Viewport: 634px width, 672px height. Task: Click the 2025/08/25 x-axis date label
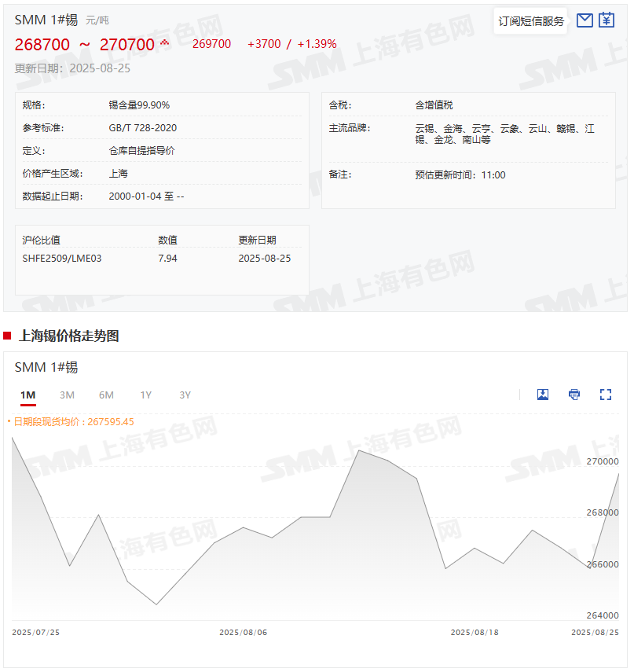pos(595,633)
